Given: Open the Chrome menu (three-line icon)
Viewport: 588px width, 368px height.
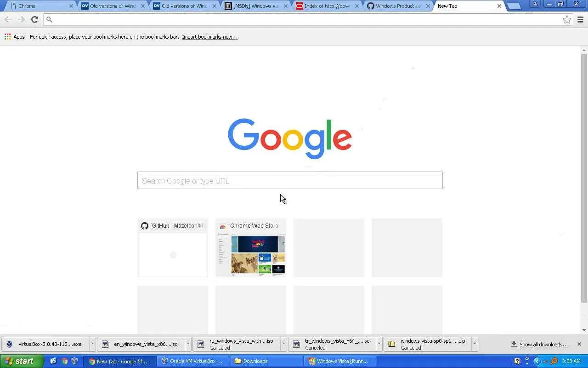Looking at the screenshot, I should click(580, 19).
